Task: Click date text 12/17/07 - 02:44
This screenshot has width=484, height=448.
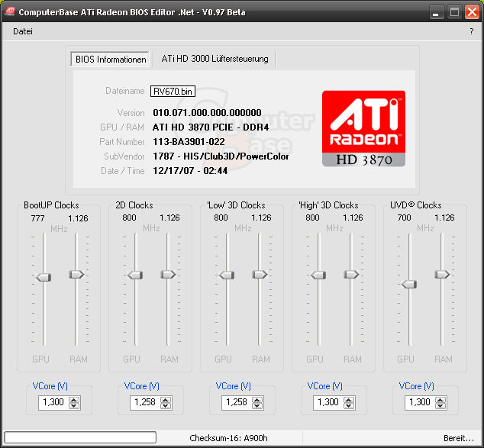Action: (x=190, y=171)
